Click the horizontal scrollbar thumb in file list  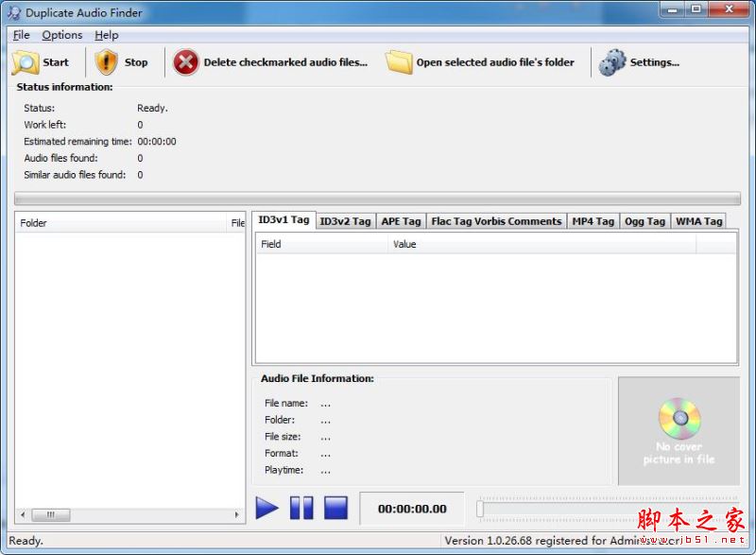(x=51, y=514)
